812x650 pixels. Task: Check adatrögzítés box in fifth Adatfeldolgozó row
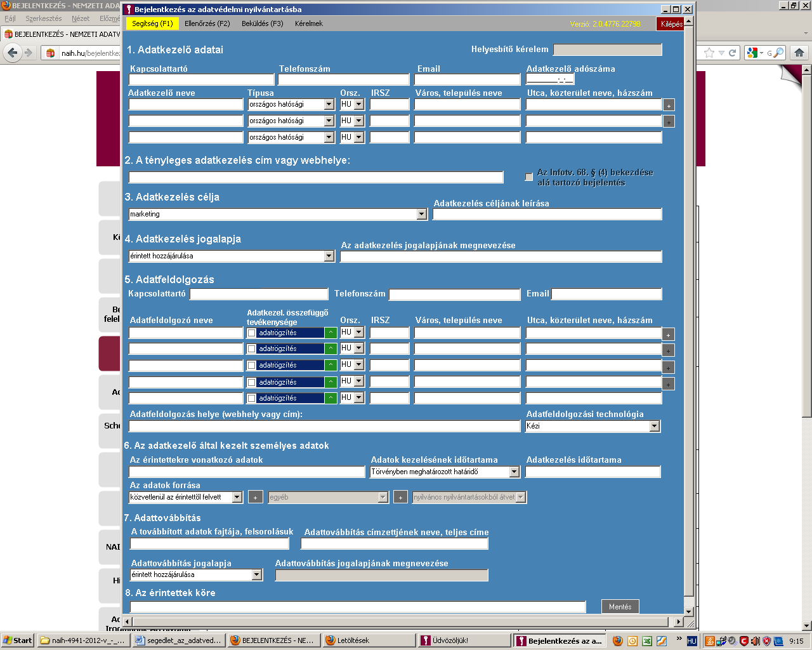[252, 399]
